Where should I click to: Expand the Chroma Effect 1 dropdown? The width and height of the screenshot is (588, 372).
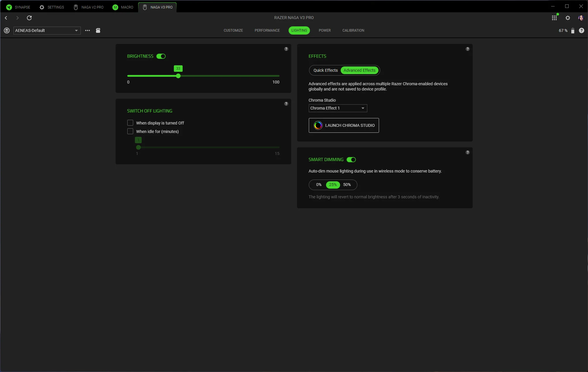tap(338, 108)
